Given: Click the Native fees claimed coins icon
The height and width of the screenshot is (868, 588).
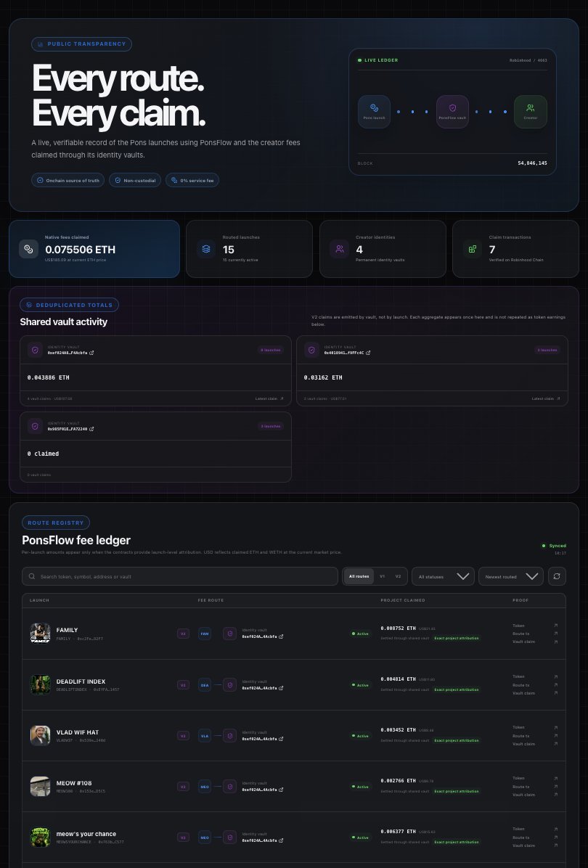Looking at the screenshot, I should [x=29, y=249].
